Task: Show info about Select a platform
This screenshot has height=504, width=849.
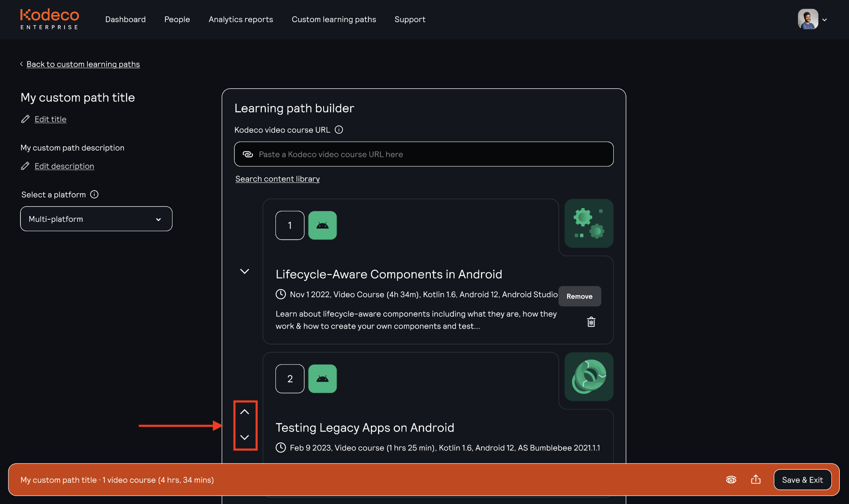Action: 95,194
